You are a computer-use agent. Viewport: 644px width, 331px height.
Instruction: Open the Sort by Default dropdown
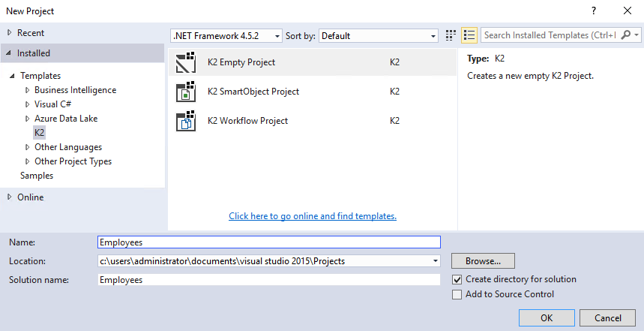pyautogui.click(x=379, y=36)
